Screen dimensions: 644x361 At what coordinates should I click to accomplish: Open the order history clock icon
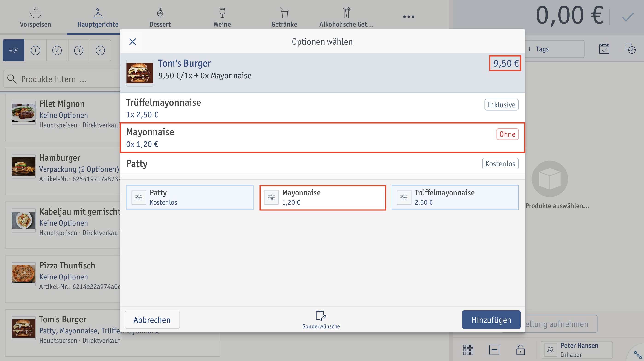[630, 49]
